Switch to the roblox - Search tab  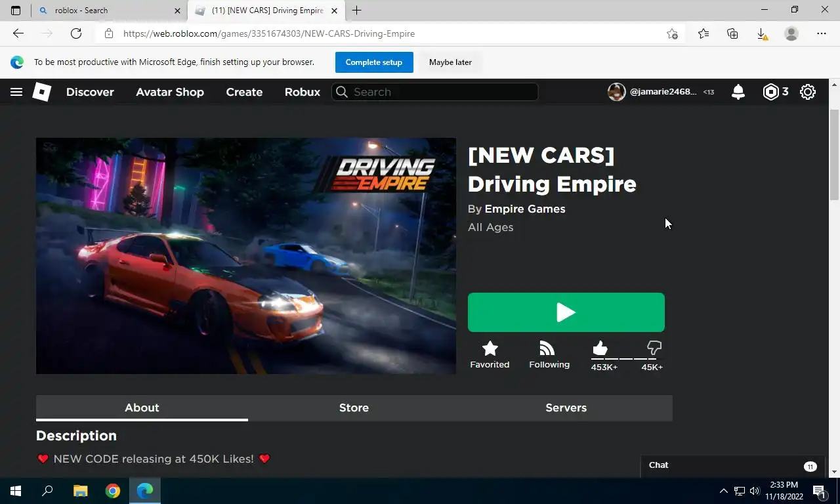pyautogui.click(x=108, y=10)
